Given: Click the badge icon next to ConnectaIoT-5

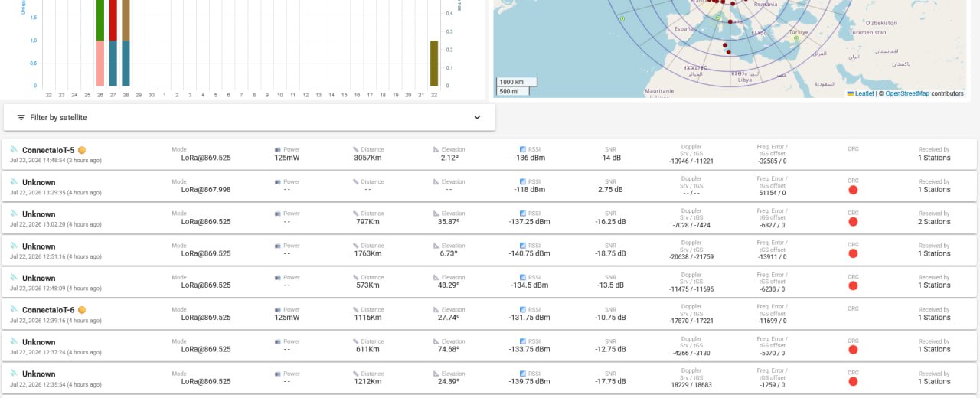Looking at the screenshot, I should point(82,150).
